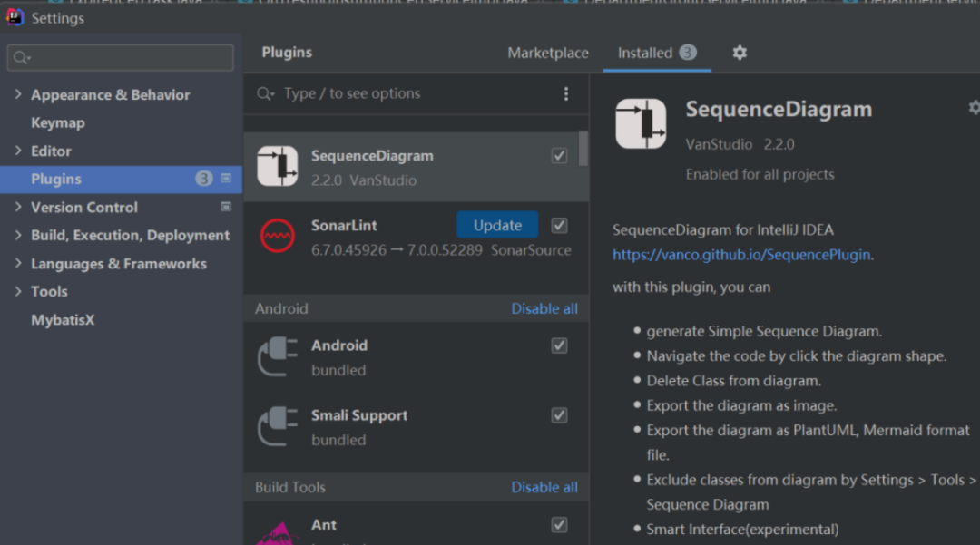Click the Smali Support plugin icon
This screenshot has width=980, height=545.
277,426
